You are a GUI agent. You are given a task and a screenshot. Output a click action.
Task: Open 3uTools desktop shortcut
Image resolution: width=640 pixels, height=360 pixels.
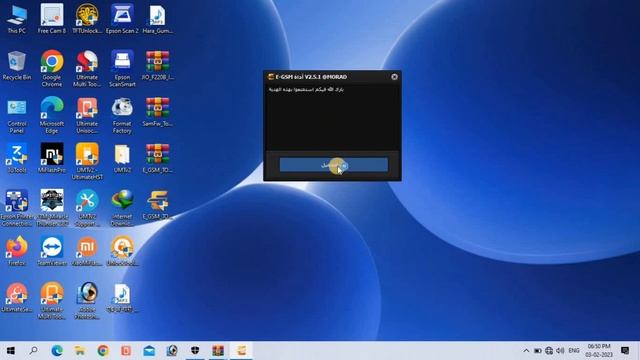coord(17,158)
